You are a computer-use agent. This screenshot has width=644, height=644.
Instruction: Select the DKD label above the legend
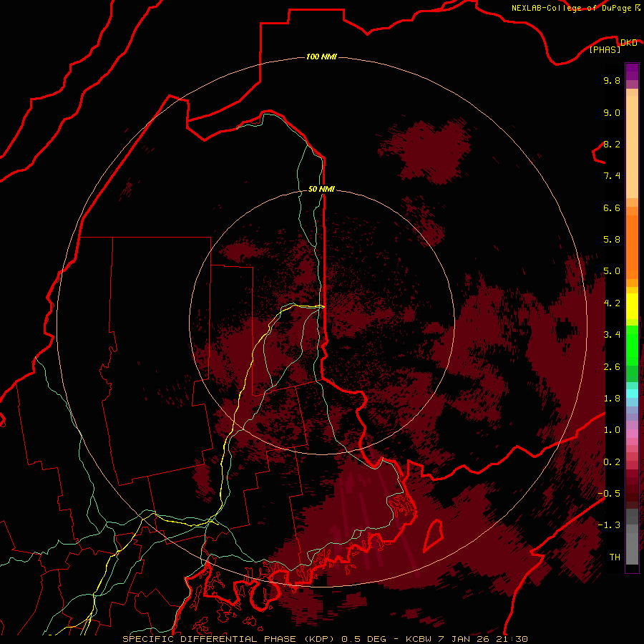pyautogui.click(x=628, y=43)
